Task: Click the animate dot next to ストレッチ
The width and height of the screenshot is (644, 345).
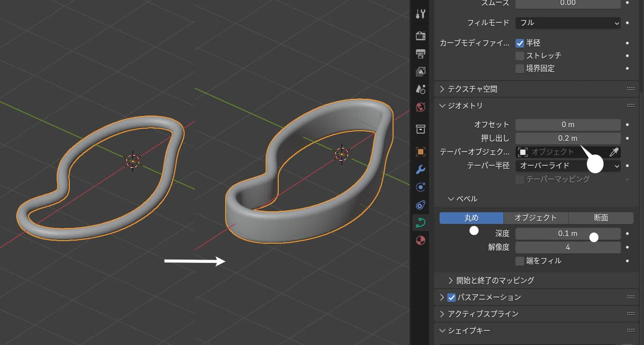Action: [627, 55]
